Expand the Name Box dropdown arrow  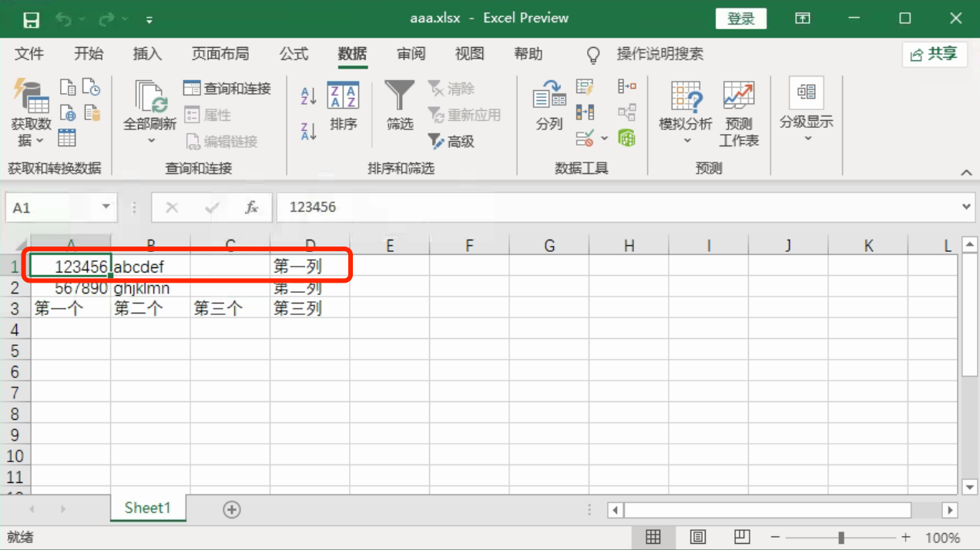pyautogui.click(x=106, y=208)
